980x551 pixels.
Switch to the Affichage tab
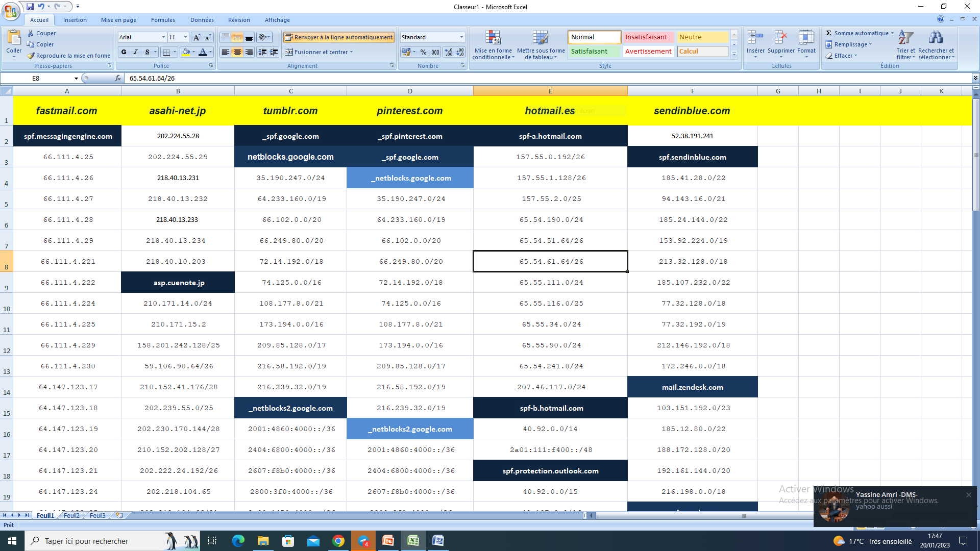277,20
